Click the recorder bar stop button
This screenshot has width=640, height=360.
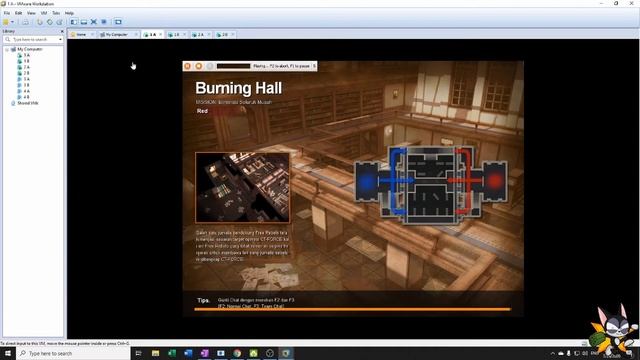coord(198,66)
